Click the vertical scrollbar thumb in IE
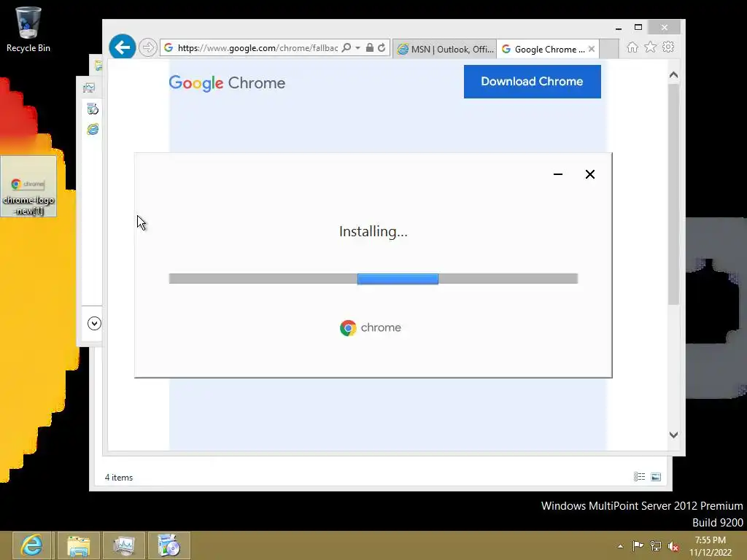This screenshot has height=560, width=747. coord(673,194)
